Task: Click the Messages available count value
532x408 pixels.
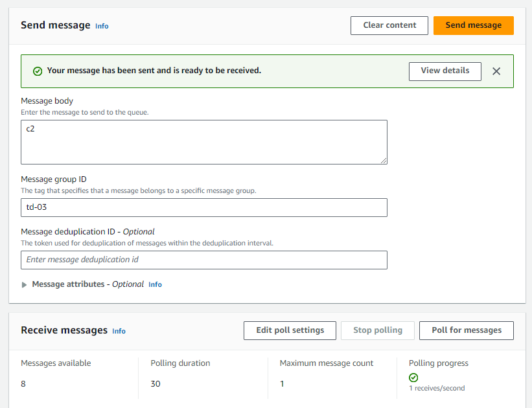Action: [23, 383]
